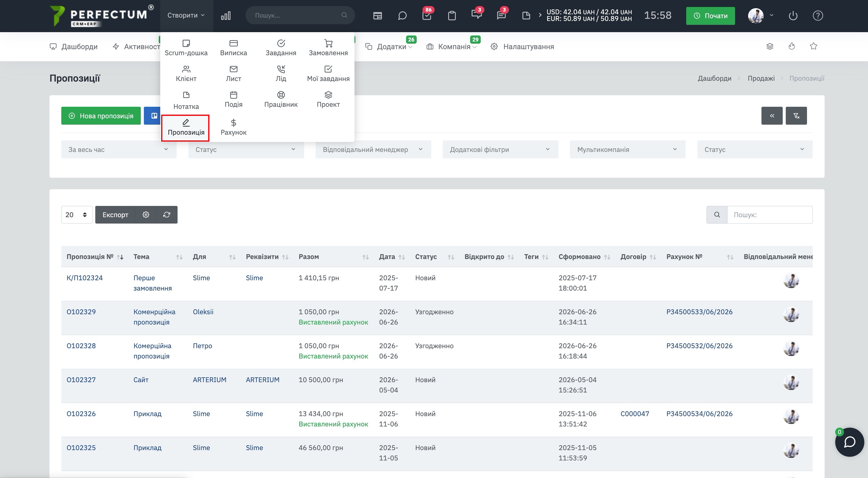Image resolution: width=868 pixels, height=478 pixels.
Task: Open the help question mark icon
Action: 818,15
